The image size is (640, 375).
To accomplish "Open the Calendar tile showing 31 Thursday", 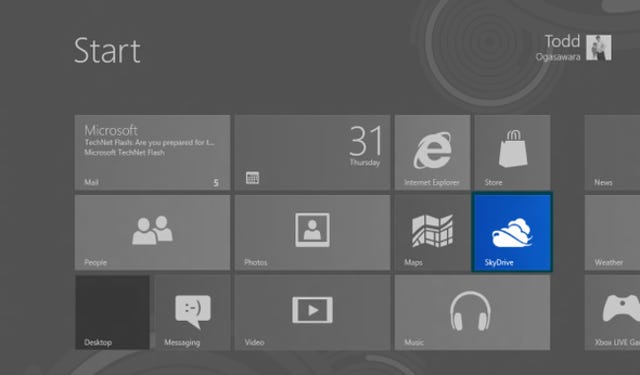I will click(x=312, y=153).
